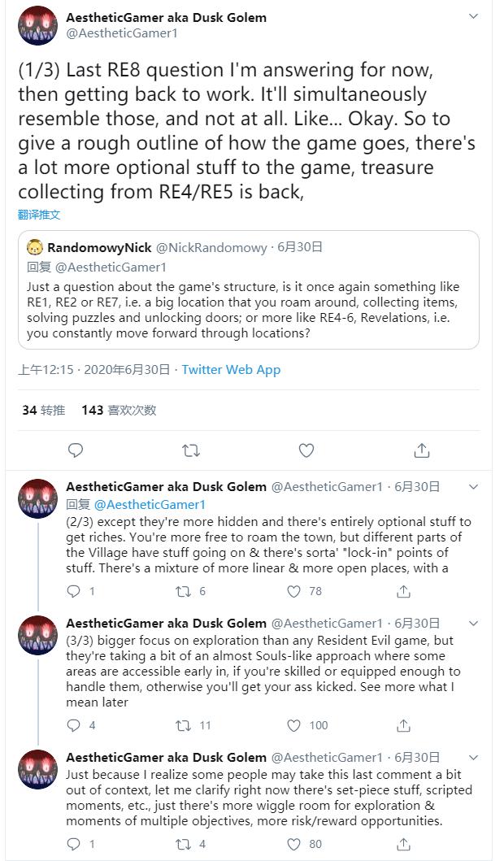Share the main (1/3) tweet
The width and height of the screenshot is (504, 861).
click(422, 450)
